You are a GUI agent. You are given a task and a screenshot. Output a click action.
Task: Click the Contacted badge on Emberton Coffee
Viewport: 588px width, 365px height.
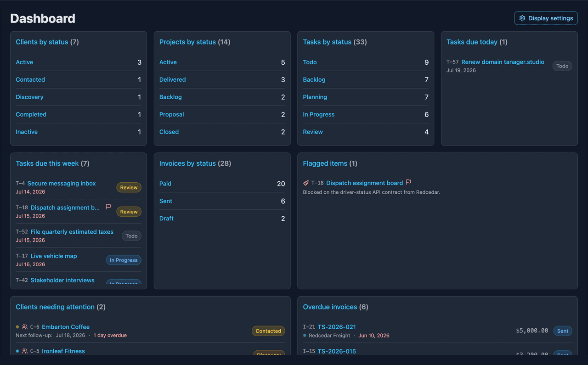click(268, 331)
